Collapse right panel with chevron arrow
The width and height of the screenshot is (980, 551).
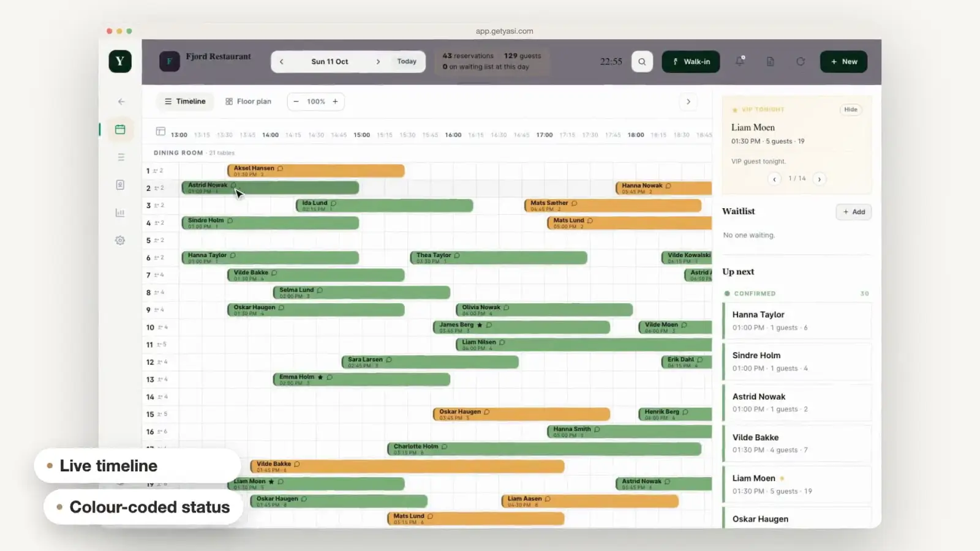(x=688, y=102)
